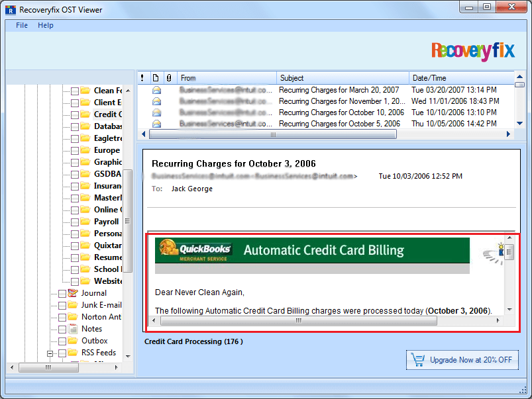This screenshot has height=399, width=532.
Task: Click the Norton Ant folder icon
Action: click(73, 317)
